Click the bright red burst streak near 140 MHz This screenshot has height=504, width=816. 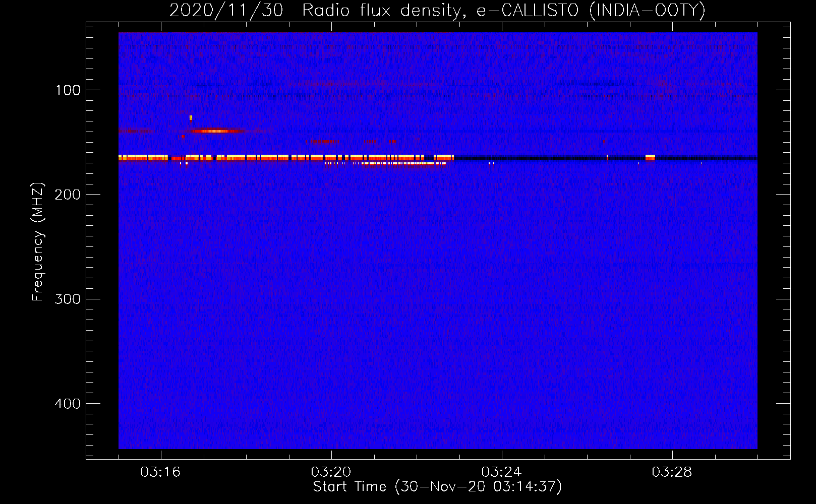tap(218, 131)
